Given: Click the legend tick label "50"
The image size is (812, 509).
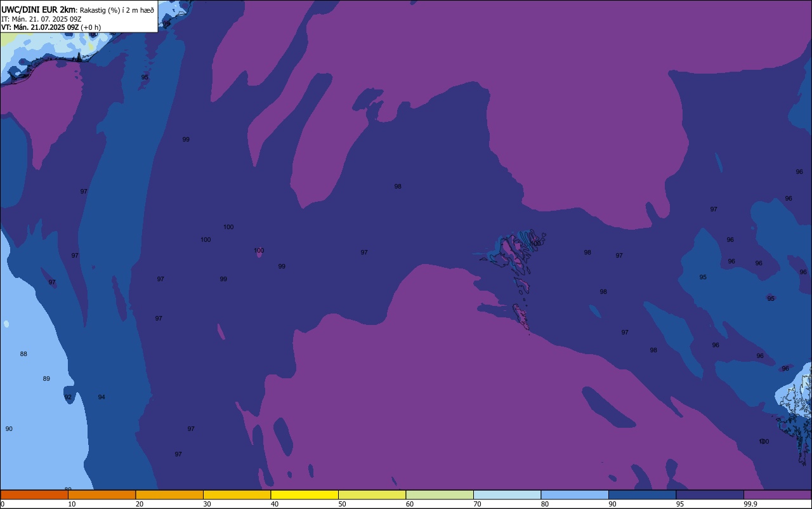Looking at the screenshot, I should click(342, 504).
